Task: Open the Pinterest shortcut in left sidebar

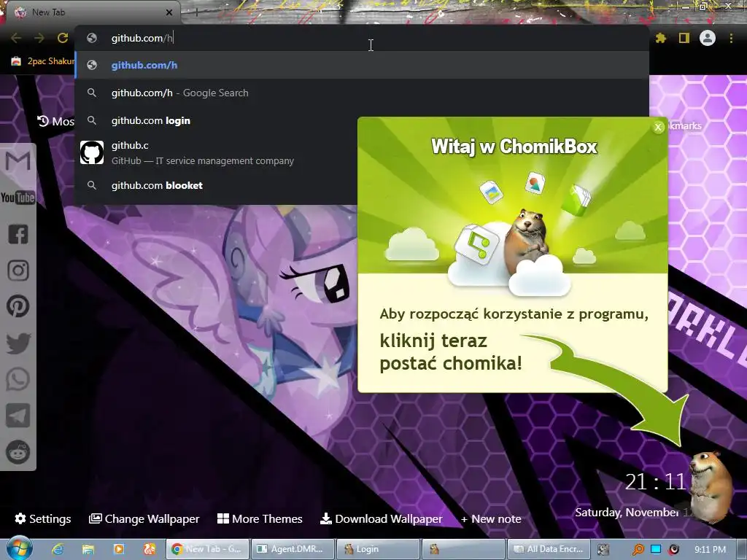Action: click(x=18, y=306)
